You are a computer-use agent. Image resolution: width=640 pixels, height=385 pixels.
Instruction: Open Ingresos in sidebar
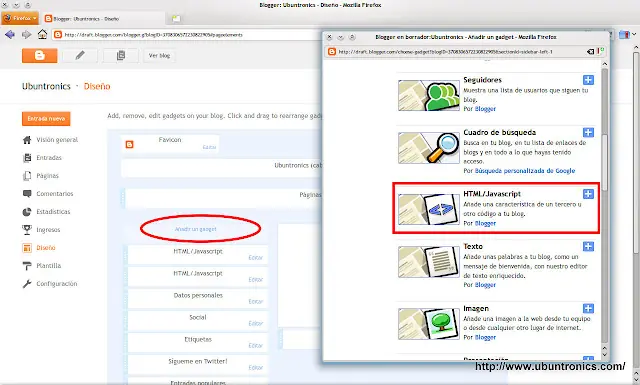[48, 230]
